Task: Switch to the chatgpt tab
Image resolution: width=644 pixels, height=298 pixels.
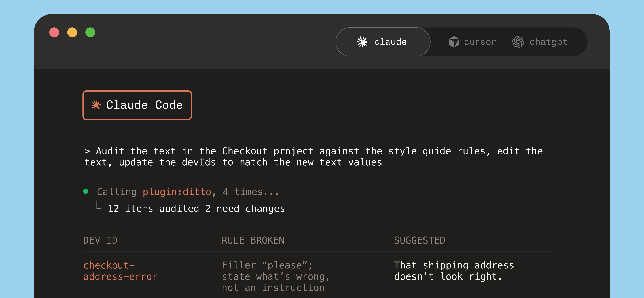Action: click(x=540, y=42)
